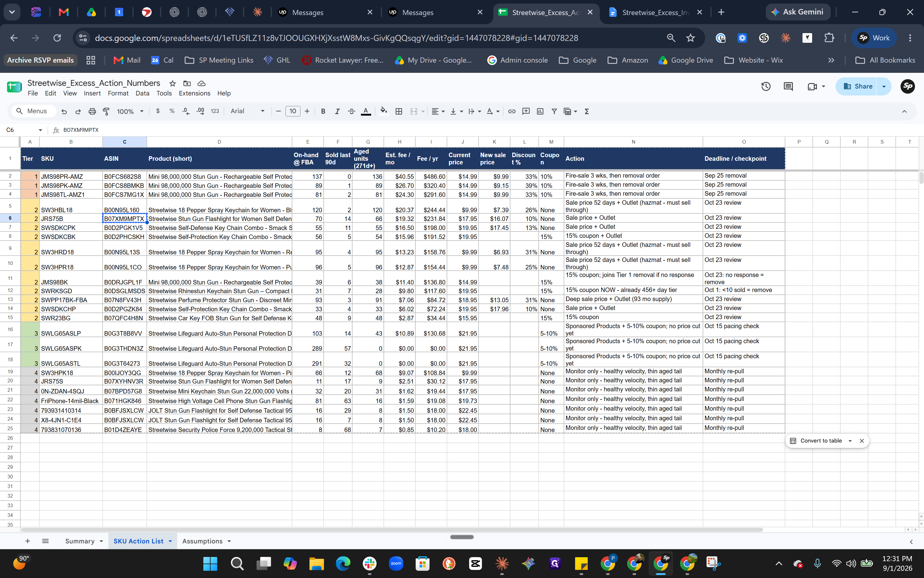Open the Borders tool

click(399, 111)
